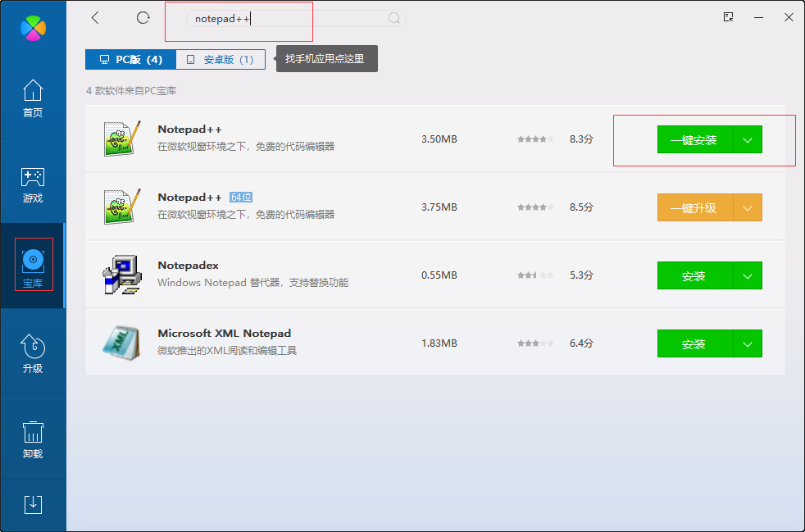
Task: Click the app store logo in top-left corner
Action: point(33,26)
